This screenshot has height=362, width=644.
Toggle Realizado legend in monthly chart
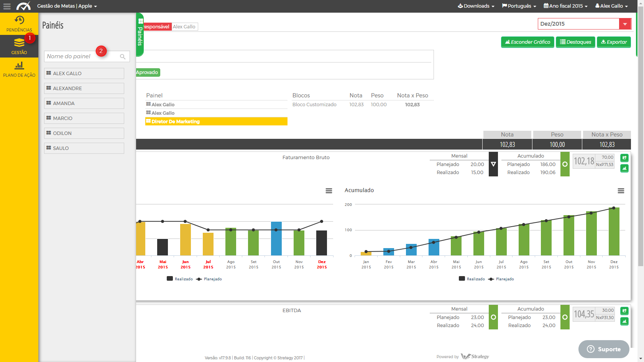click(x=180, y=279)
